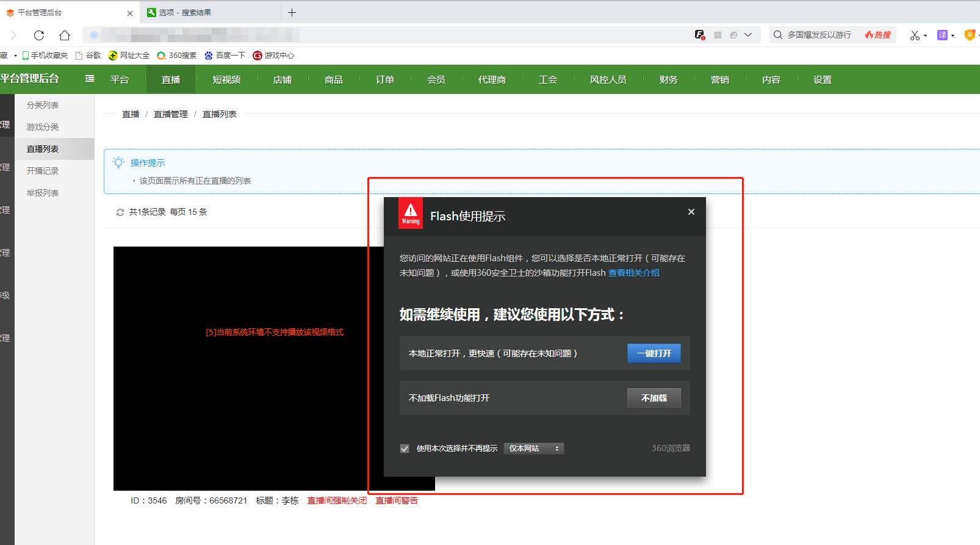Open the 短视频 top menu
Viewport: 980px width, 545px height.
226,80
